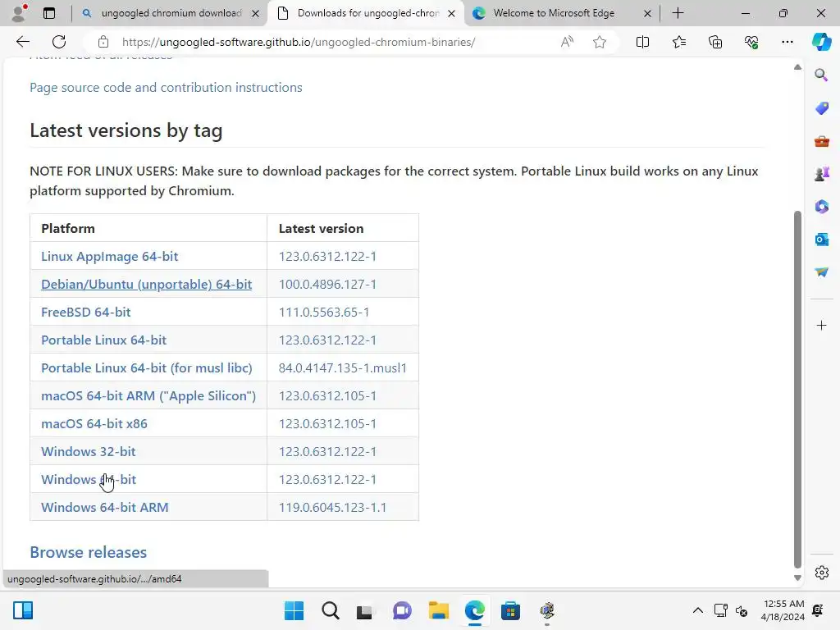Open sidebar Drop paper plane icon
This screenshot has height=630, width=840.
[x=821, y=272]
